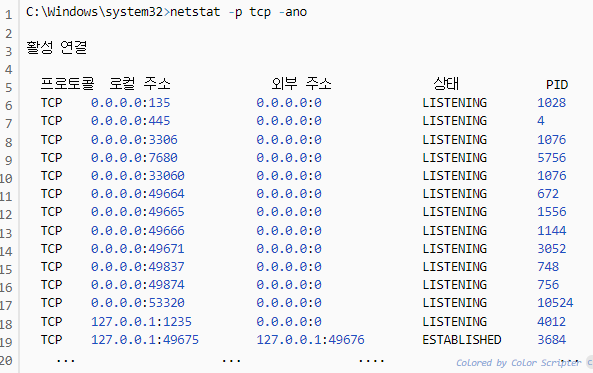Screen dimensions: 593x373
Task: Select the "ESTABLISHED" state value
Action: tap(462, 340)
